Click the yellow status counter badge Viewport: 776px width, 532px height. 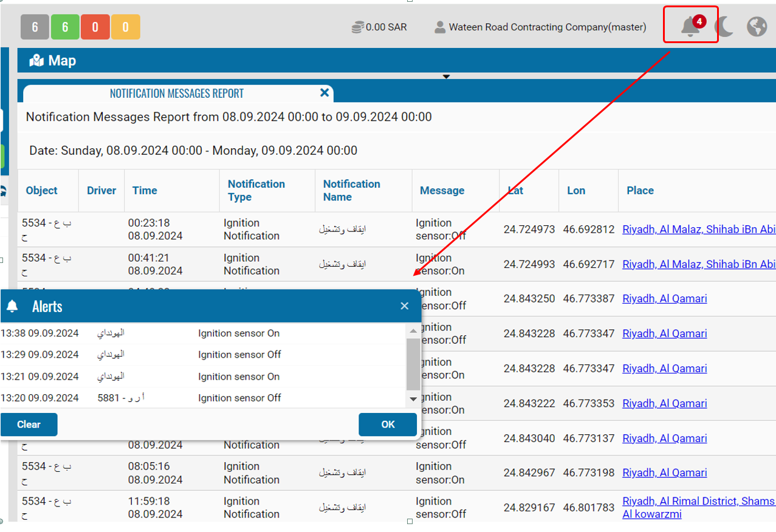(x=125, y=27)
